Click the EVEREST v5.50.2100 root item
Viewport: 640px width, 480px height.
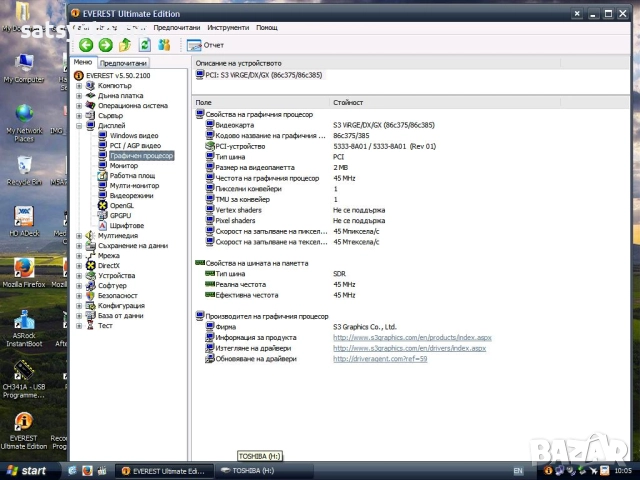coord(118,76)
